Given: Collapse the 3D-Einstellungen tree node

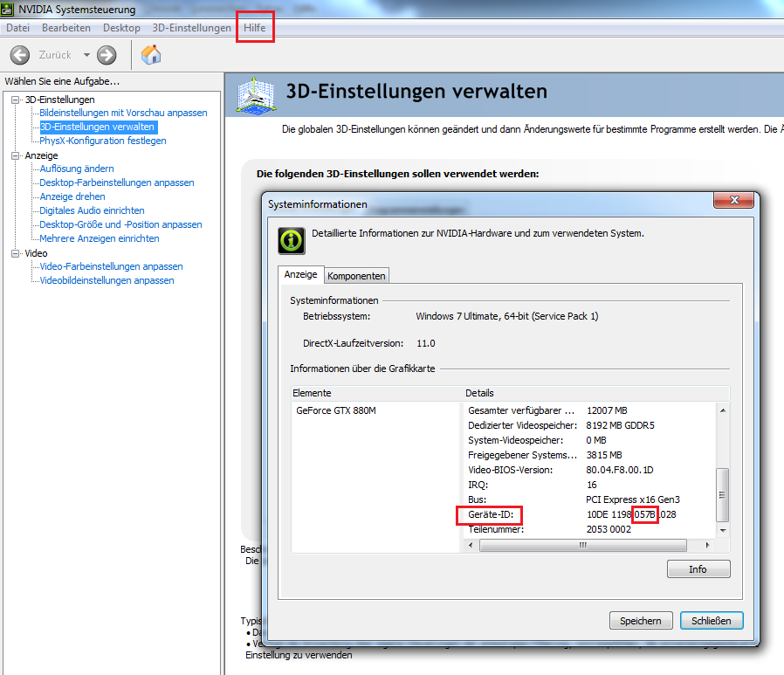Looking at the screenshot, I should pos(16,100).
